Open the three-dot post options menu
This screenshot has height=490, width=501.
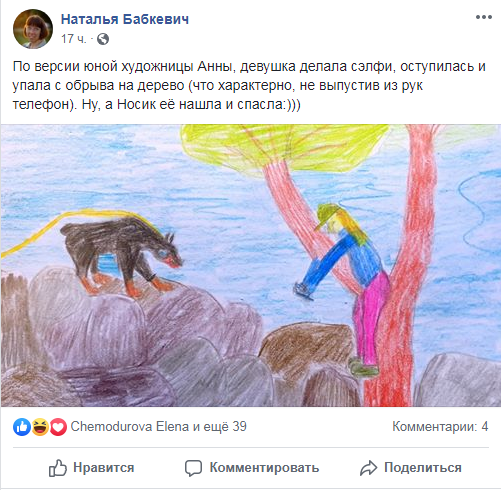point(484,17)
